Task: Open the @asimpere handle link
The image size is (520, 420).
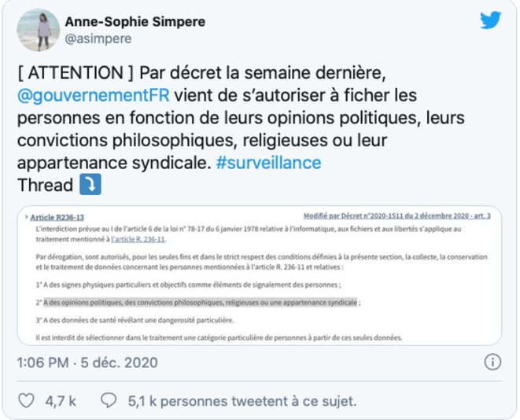Action: (98, 39)
